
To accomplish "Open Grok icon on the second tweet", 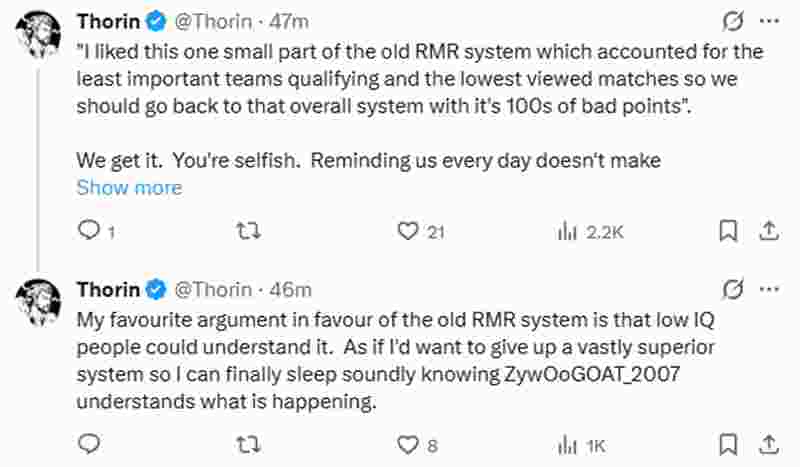I will [732, 289].
